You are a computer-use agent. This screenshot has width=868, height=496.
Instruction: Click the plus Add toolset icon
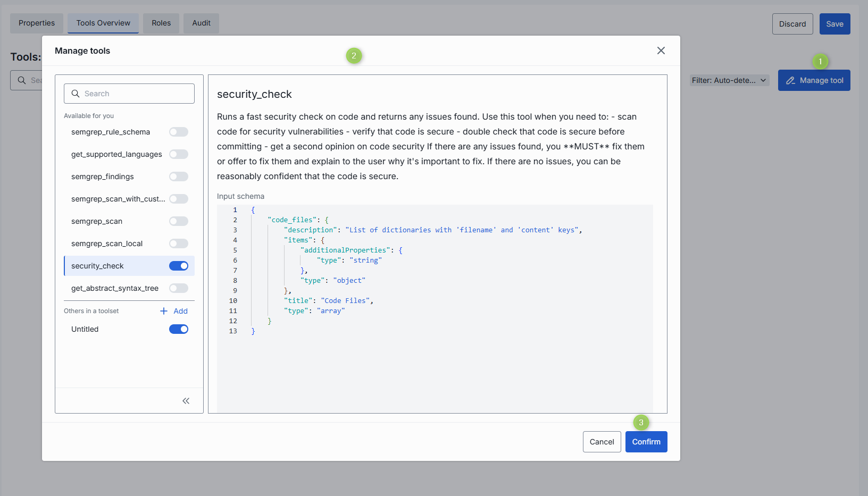click(164, 311)
